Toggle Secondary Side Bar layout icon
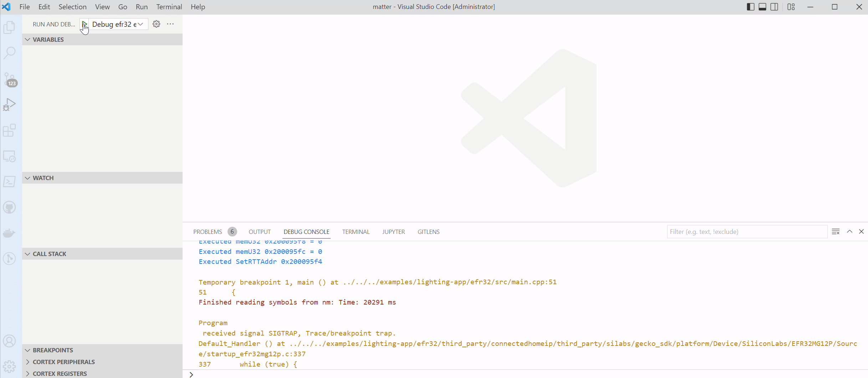The width and height of the screenshot is (868, 378). click(x=774, y=7)
